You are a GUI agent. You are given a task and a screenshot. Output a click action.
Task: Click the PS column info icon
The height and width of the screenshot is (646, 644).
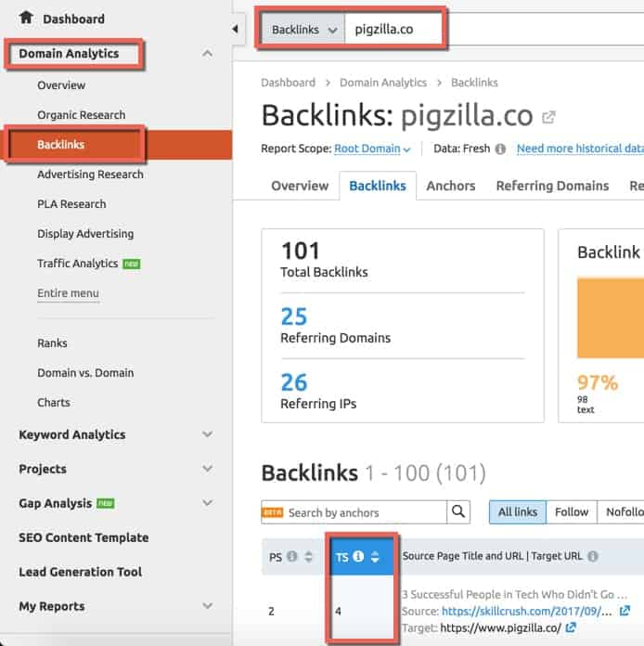(x=291, y=557)
